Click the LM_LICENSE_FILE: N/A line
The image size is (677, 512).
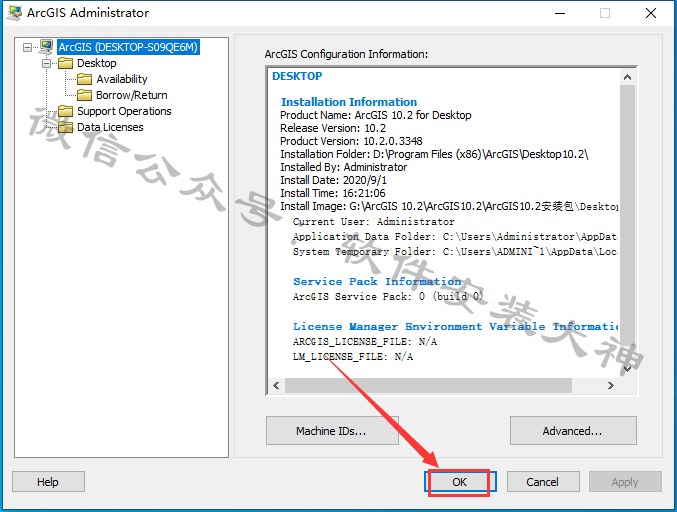click(x=353, y=357)
